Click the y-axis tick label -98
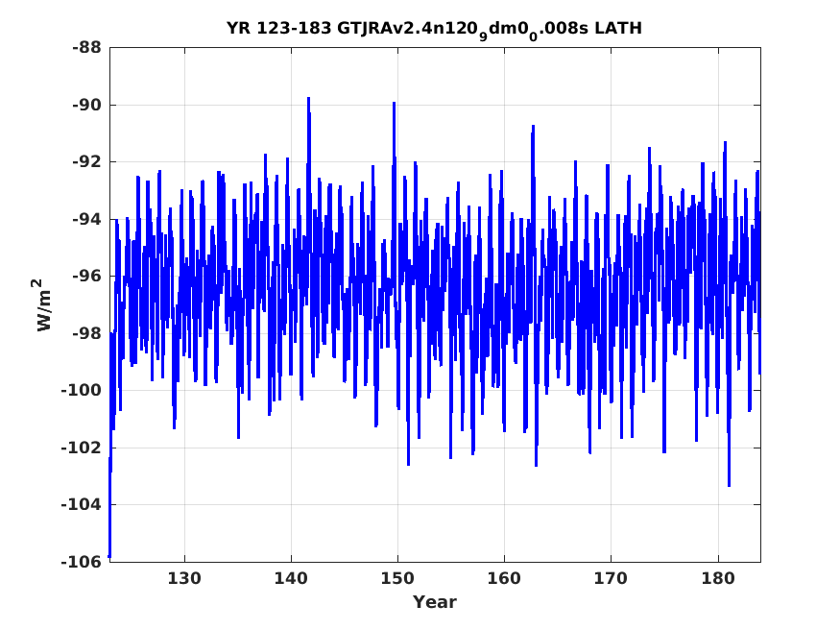 click(86, 333)
